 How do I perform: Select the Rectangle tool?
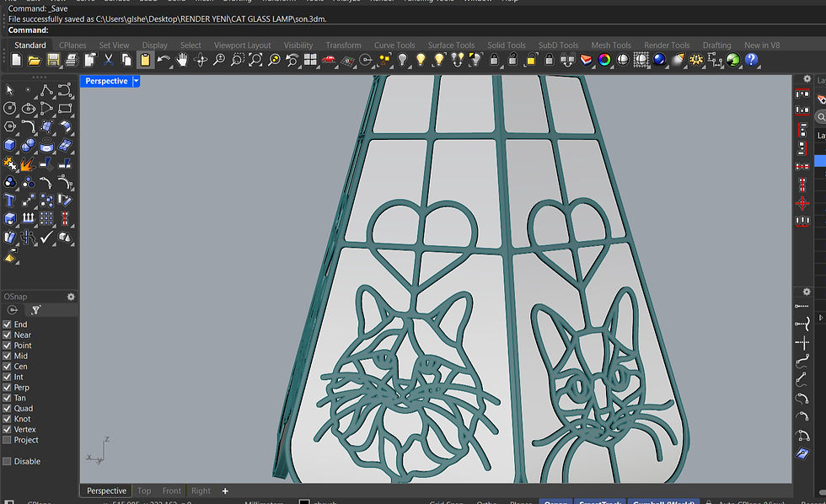click(x=65, y=109)
